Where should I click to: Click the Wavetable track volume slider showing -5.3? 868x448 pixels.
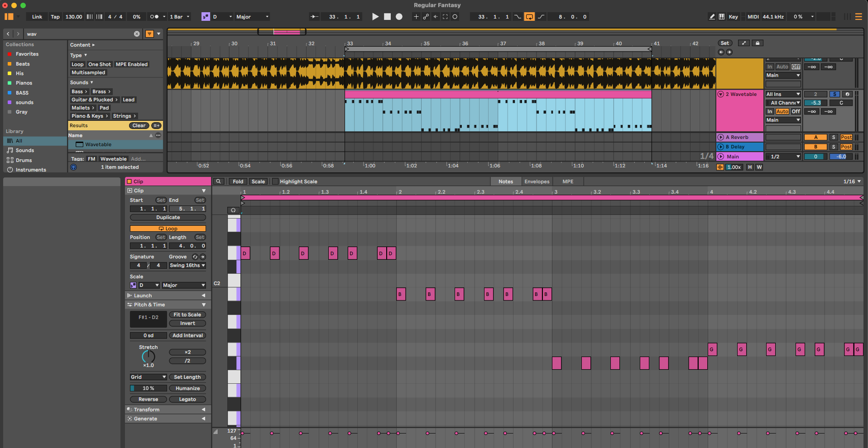[x=815, y=103]
